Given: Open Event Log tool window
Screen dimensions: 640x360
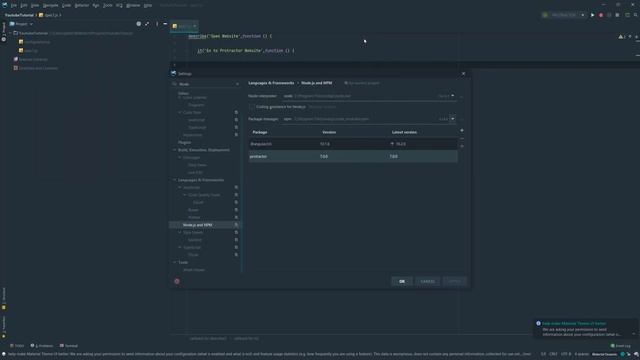Looking at the screenshot, I should tap(620, 346).
